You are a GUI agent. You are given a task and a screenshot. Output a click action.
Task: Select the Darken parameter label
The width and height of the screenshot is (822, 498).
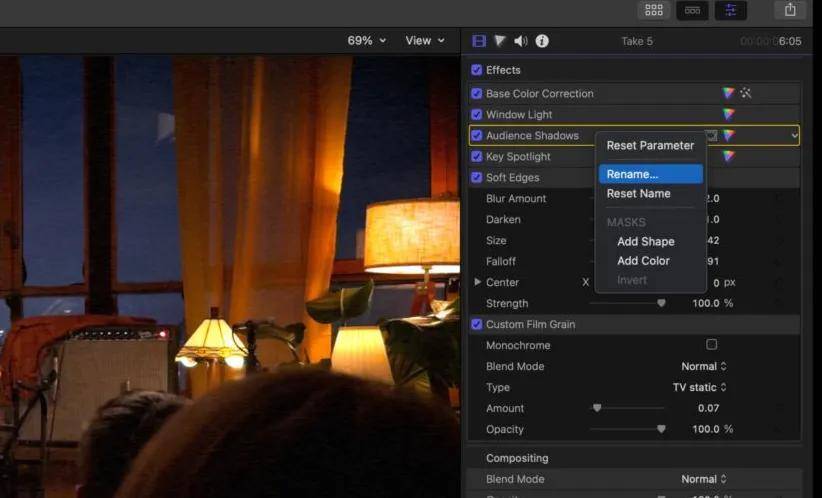click(503, 220)
